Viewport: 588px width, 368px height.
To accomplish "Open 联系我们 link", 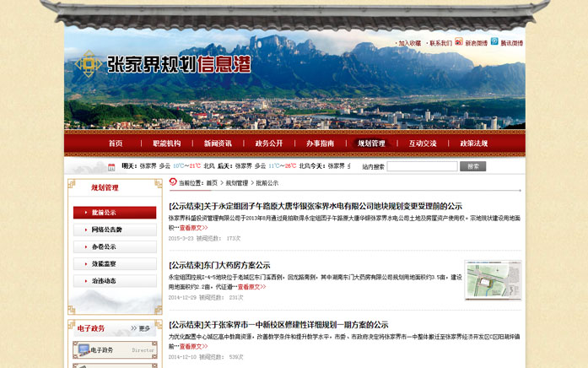I will click(440, 44).
